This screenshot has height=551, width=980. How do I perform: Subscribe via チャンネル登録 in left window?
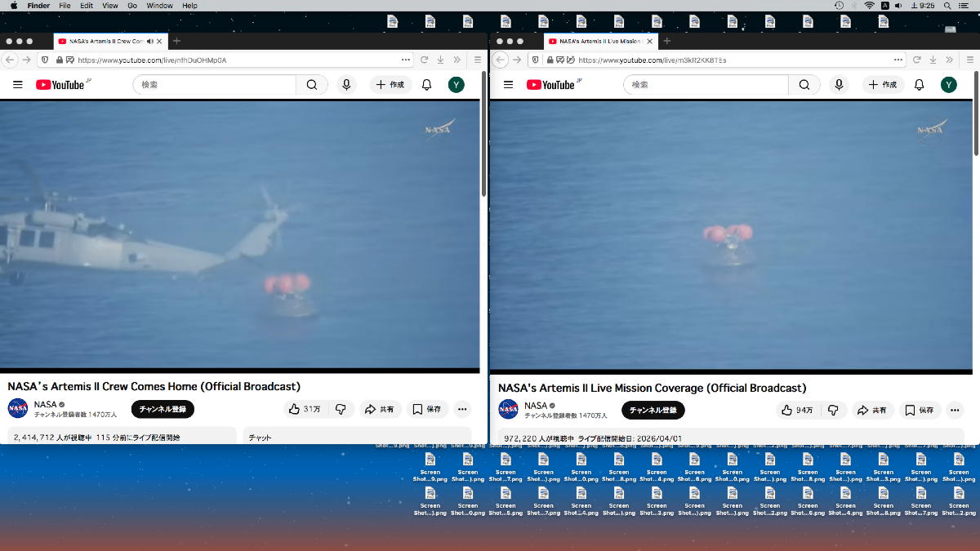163,409
